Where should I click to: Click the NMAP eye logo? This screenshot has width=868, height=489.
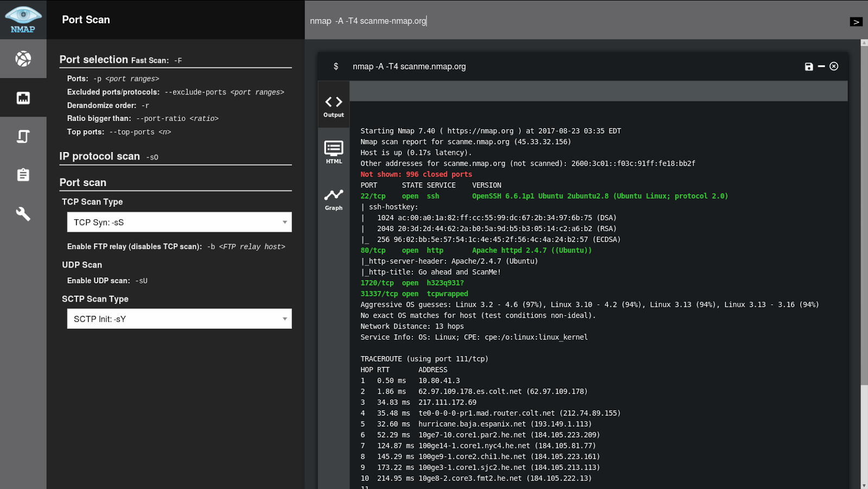pos(23,20)
